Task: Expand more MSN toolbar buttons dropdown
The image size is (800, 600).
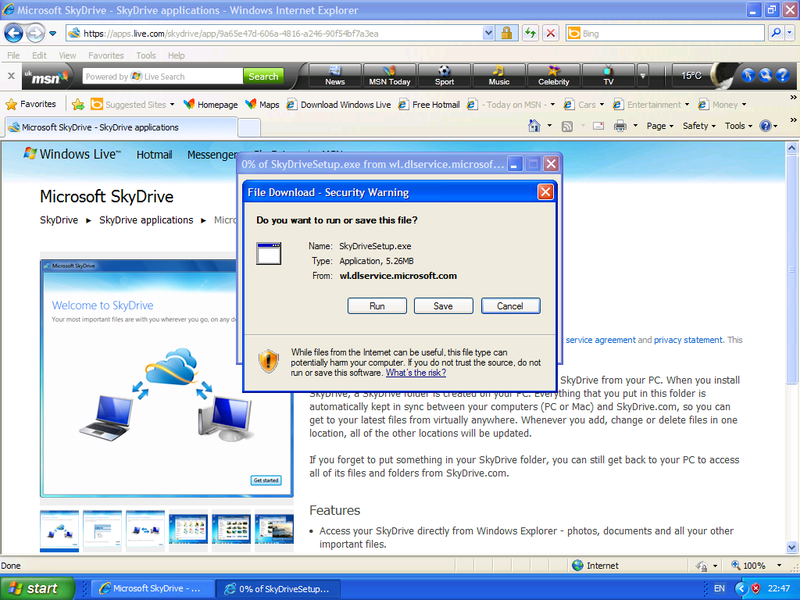Action: click(643, 76)
